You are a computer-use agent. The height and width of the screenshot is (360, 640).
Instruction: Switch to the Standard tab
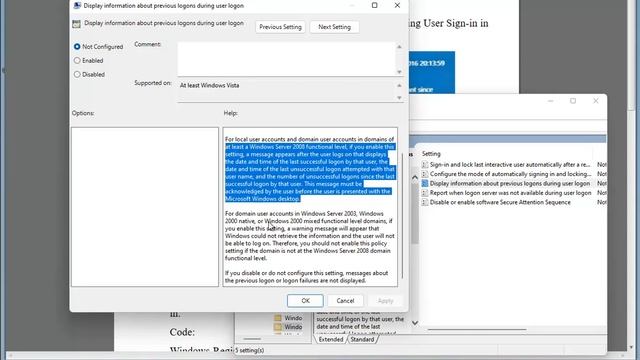coord(362,340)
